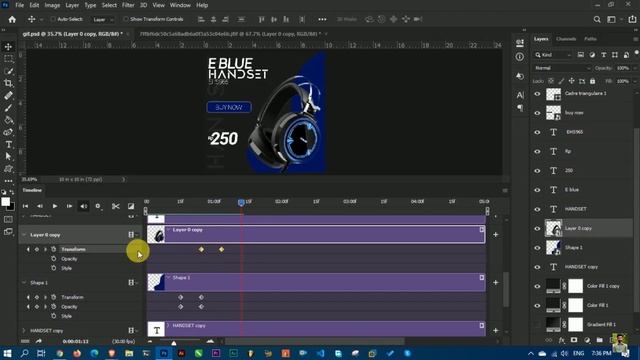Open Auto-Select Layer dropdown
Viewport: 640px width, 360px height.
click(x=102, y=19)
